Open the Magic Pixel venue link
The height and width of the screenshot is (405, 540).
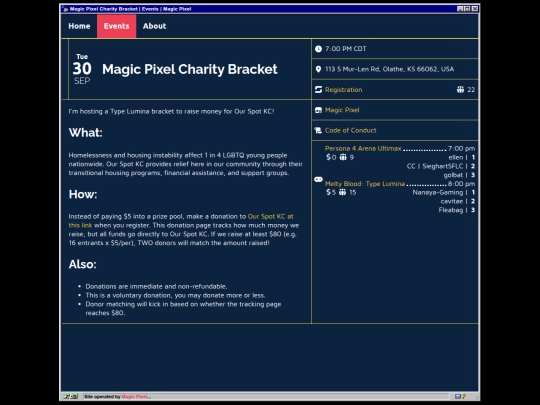point(342,110)
